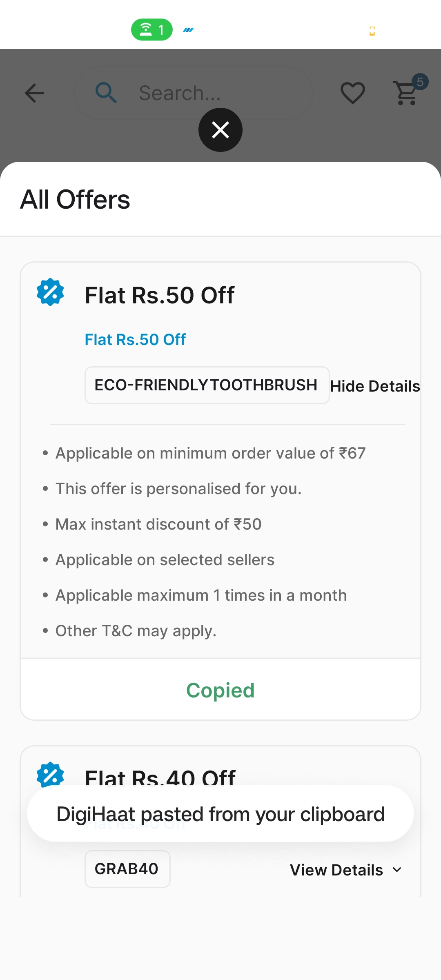Click the blue Flat Rs.50 Off link
Viewport: 441px width, 980px height.
(135, 339)
